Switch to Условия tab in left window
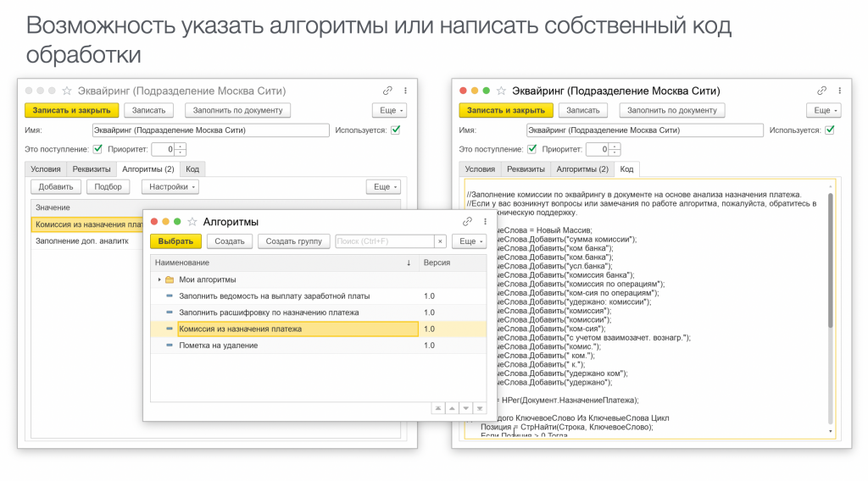 [x=46, y=169]
